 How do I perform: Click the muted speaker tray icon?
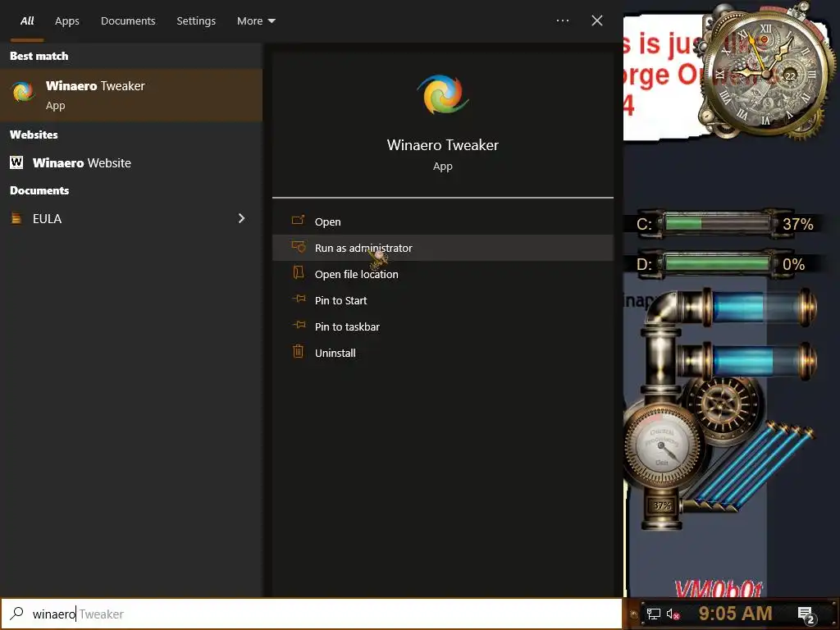[673, 614]
